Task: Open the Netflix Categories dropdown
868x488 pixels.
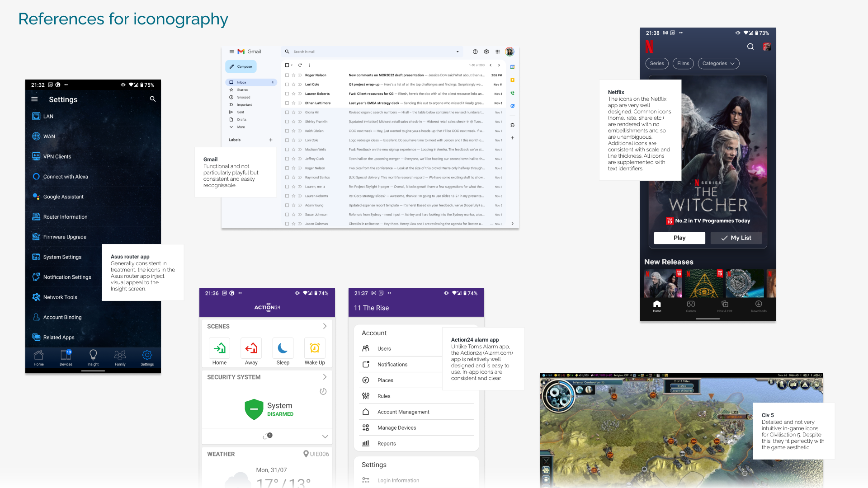Action: coord(718,63)
